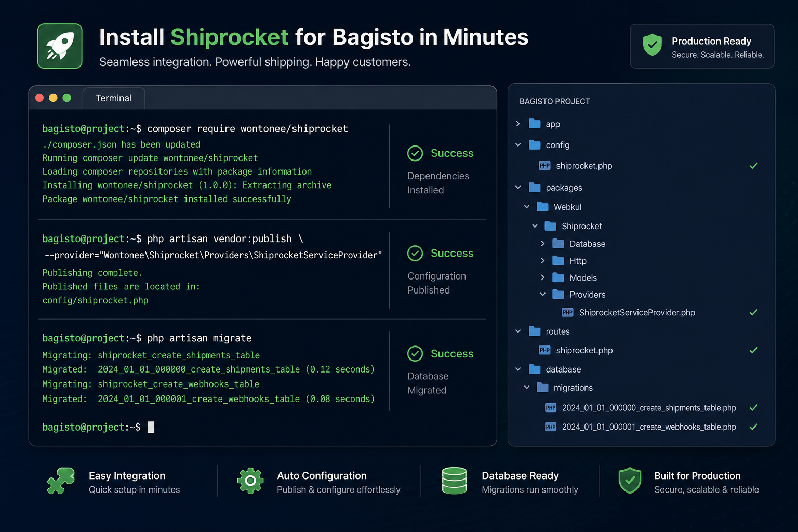Click the Success checkmark above Database Migrated
This screenshot has width=798, height=532.
click(x=415, y=353)
